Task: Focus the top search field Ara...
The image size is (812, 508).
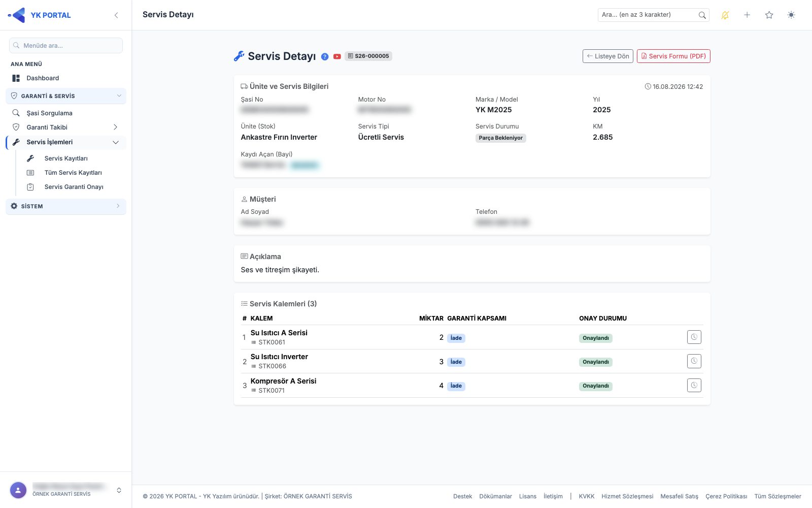Action: point(654,15)
